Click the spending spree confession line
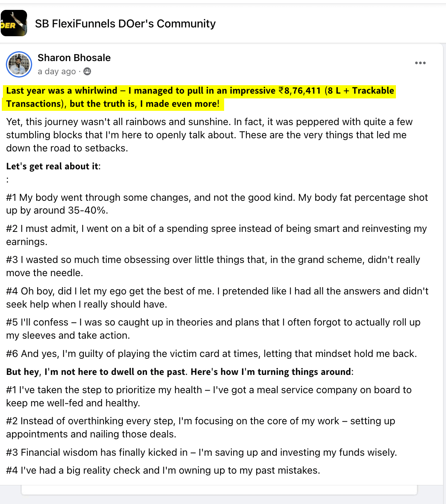The image size is (446, 504). (216, 235)
